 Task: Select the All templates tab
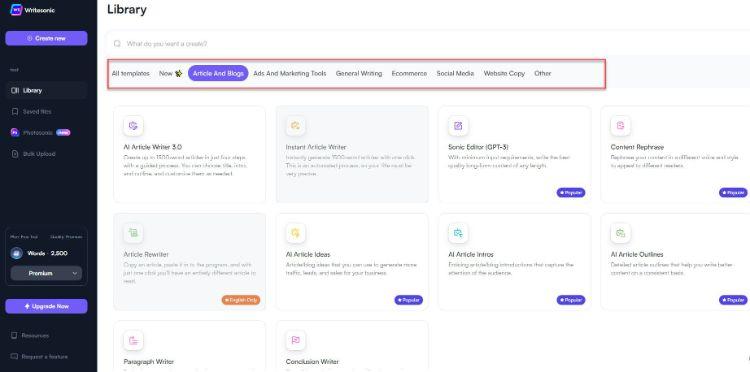pos(131,73)
